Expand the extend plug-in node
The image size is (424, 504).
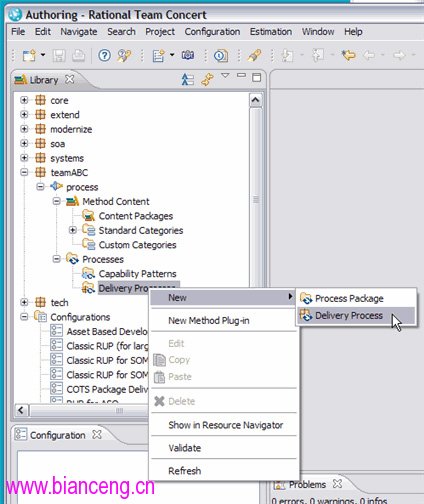pyautogui.click(x=24, y=114)
